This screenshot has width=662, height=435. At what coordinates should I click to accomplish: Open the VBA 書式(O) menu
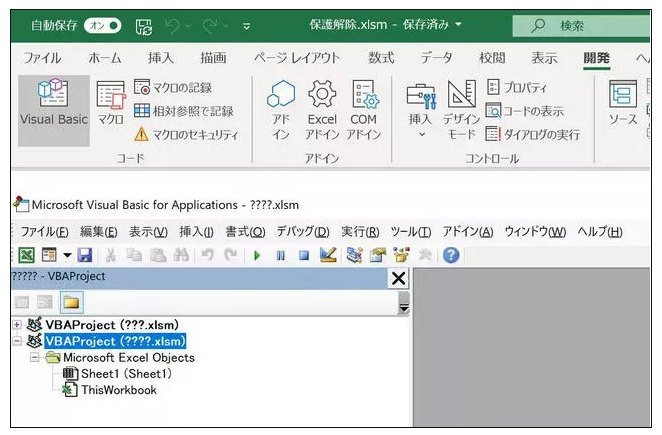pyautogui.click(x=245, y=232)
